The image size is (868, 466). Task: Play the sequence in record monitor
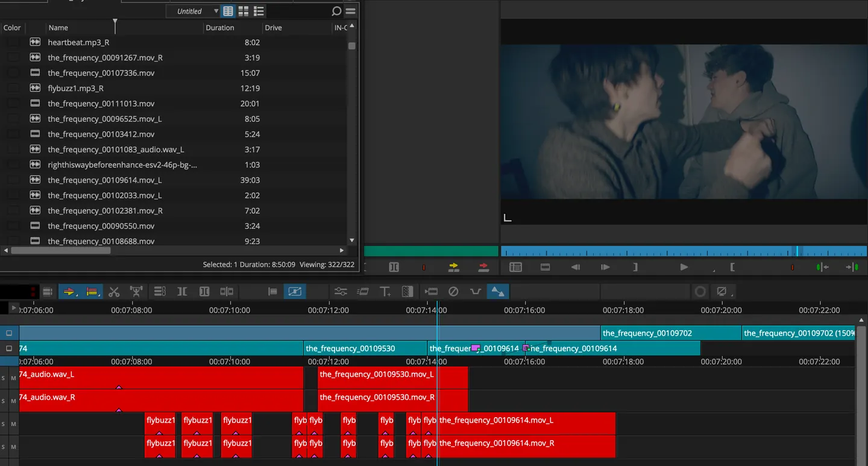coord(684,267)
